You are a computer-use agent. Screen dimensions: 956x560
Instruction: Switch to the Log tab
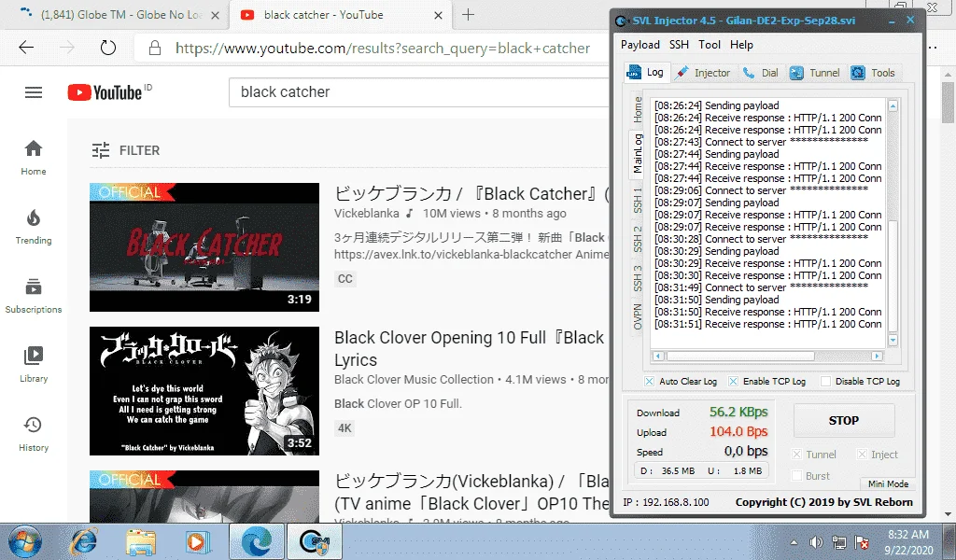(647, 73)
